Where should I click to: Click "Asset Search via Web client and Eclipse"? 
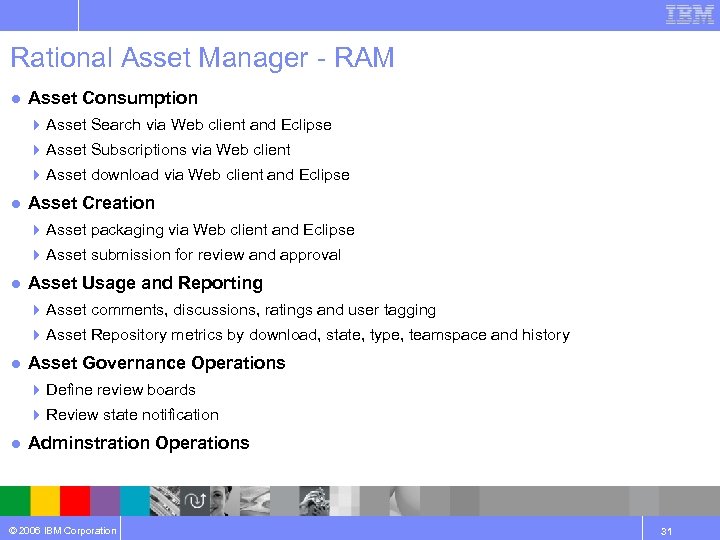click(x=189, y=125)
